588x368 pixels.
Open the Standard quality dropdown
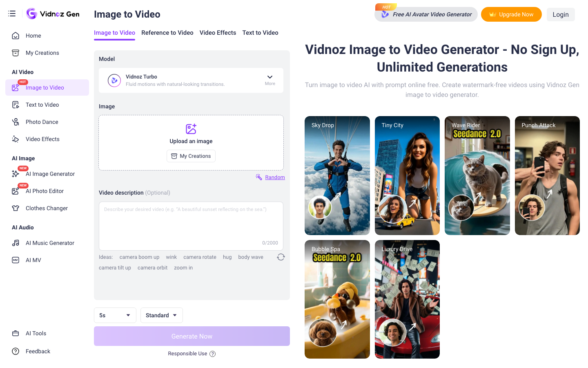[162, 315]
